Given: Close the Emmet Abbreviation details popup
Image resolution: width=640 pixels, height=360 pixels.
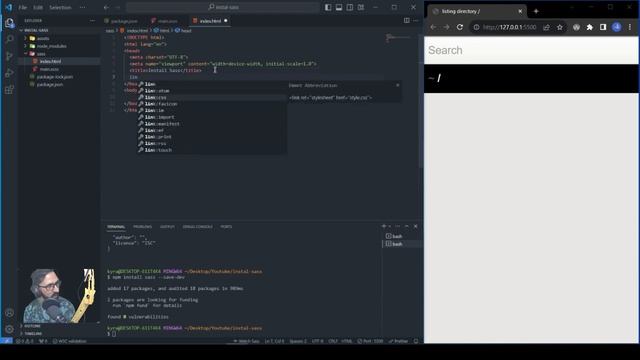Looking at the screenshot, I should pos(398,85).
